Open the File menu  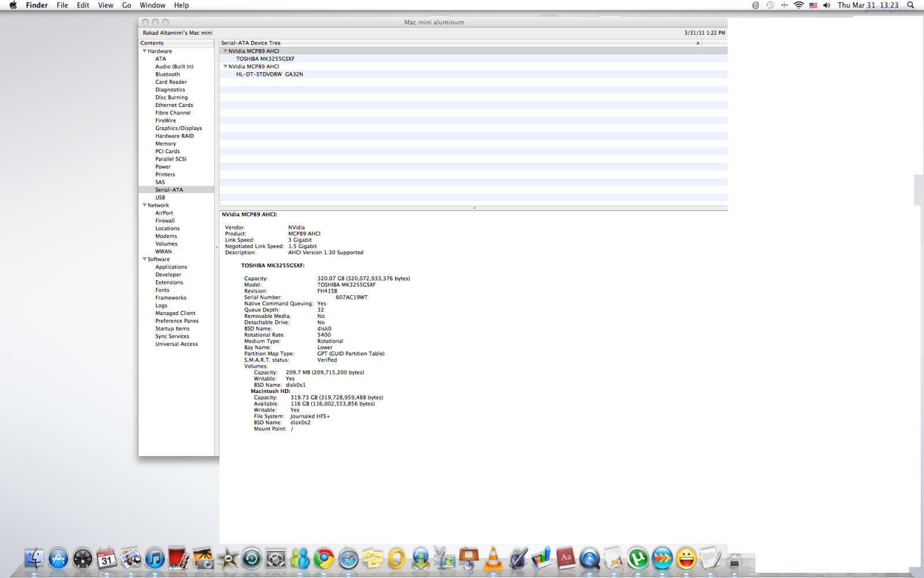pos(62,5)
